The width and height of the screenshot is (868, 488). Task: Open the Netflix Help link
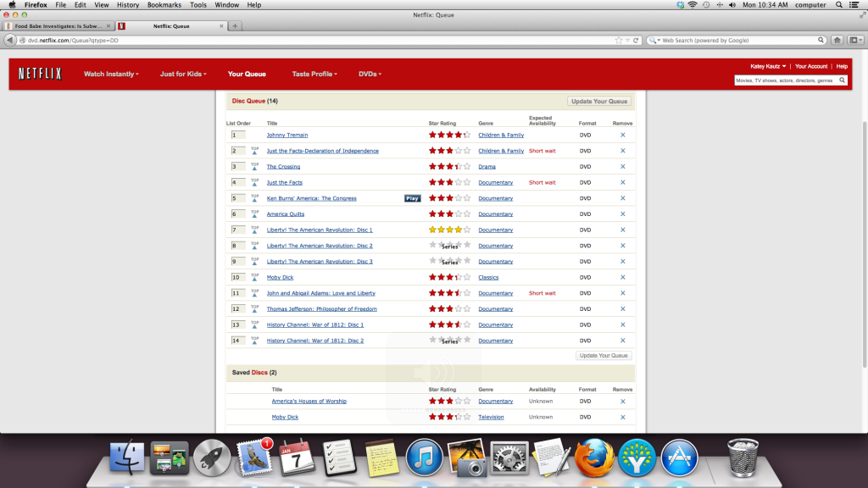click(842, 66)
